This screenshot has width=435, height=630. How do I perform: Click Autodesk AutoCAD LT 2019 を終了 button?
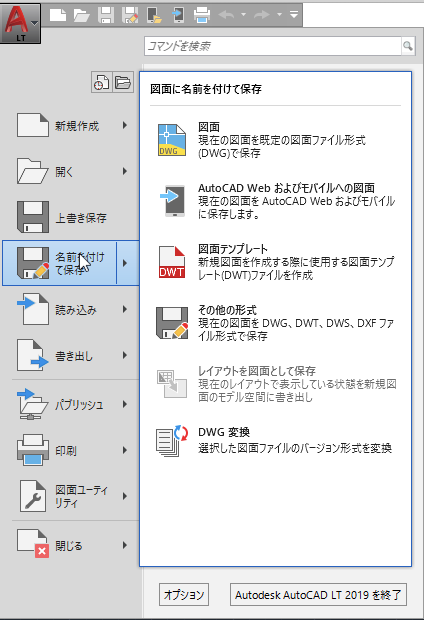318,595
